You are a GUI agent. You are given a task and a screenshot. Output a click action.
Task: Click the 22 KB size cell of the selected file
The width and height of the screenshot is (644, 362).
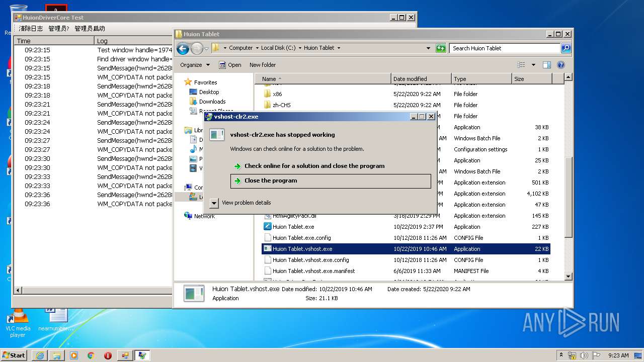point(541,249)
